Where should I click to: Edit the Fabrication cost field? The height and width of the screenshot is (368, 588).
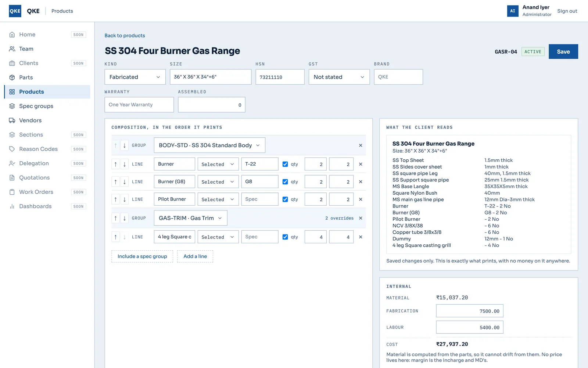(x=470, y=311)
